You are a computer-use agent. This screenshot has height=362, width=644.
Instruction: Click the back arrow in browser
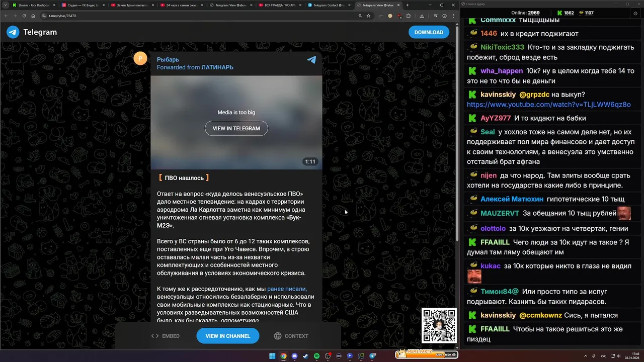6,16
